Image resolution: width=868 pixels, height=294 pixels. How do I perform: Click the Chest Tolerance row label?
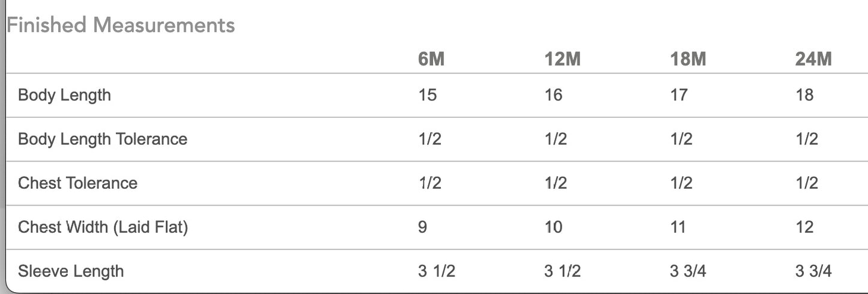tap(77, 183)
